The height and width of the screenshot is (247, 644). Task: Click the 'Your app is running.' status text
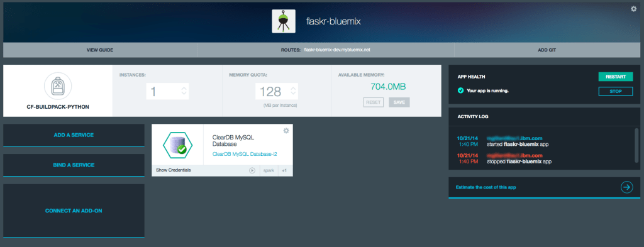point(488,91)
